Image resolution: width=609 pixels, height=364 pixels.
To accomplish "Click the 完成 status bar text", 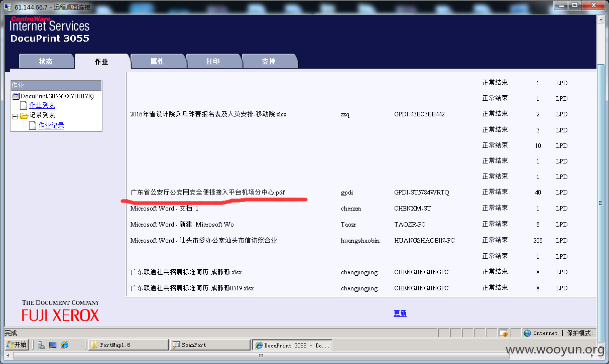I will [11, 333].
